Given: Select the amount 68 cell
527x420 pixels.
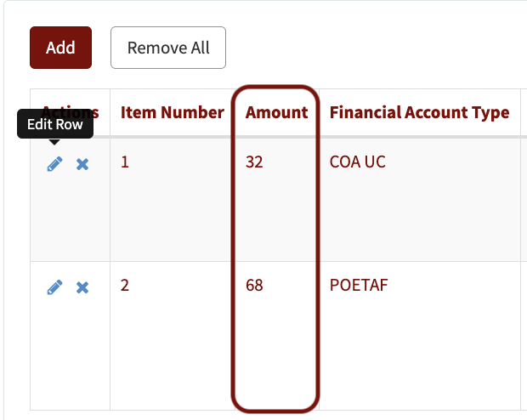Looking at the screenshot, I should point(254,285).
